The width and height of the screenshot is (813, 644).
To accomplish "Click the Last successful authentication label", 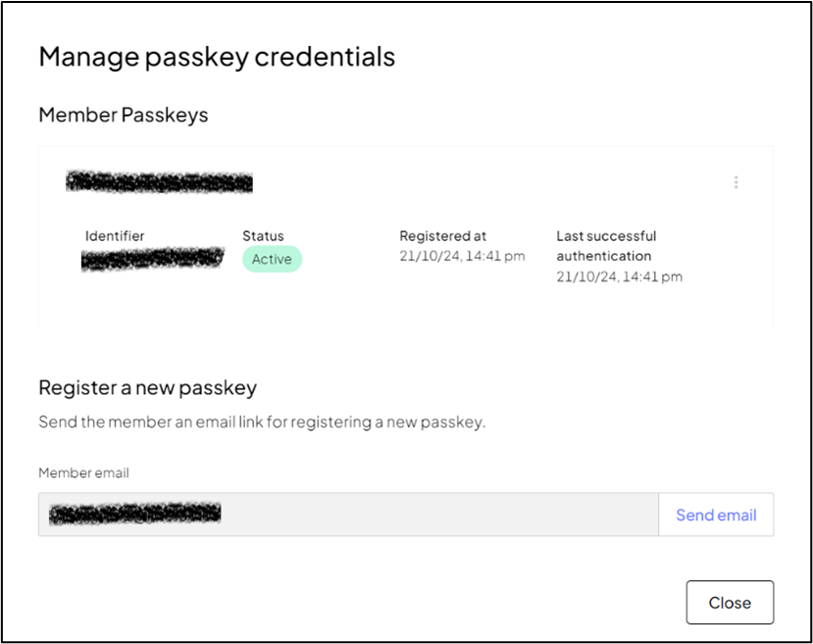I will point(606,246).
